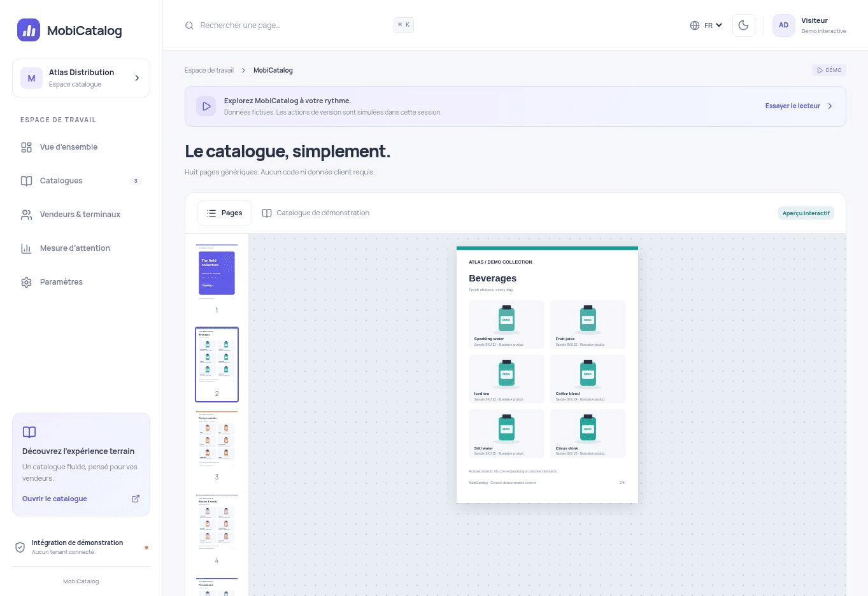Select page 4 thumbnail
Image resolution: width=868 pixels, height=596 pixels.
(217, 530)
